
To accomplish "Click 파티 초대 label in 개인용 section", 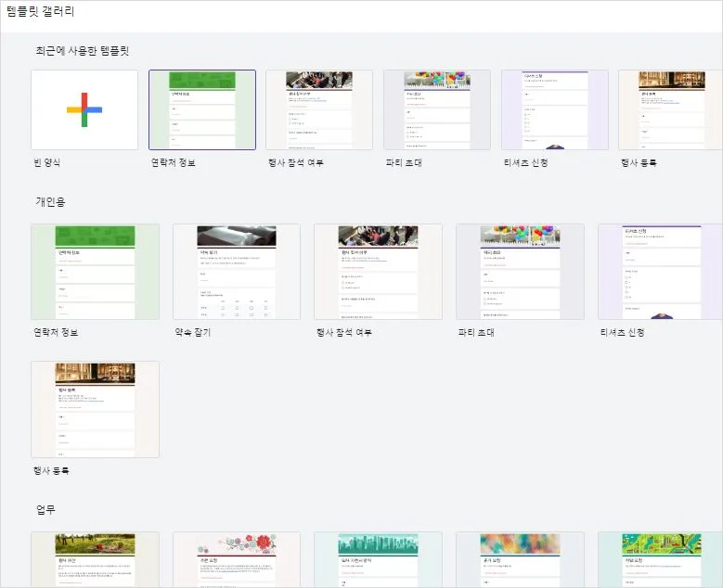I will [475, 332].
